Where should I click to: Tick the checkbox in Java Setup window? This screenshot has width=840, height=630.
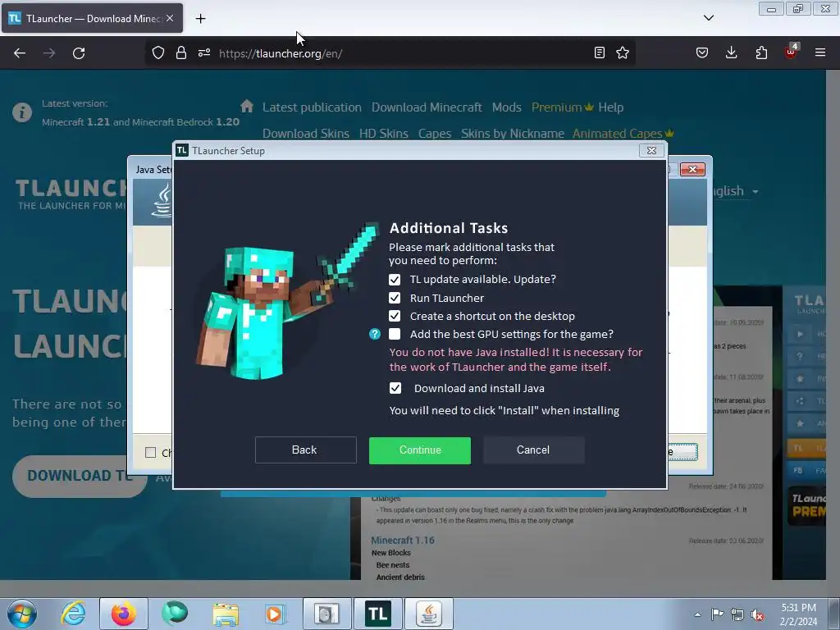(151, 453)
